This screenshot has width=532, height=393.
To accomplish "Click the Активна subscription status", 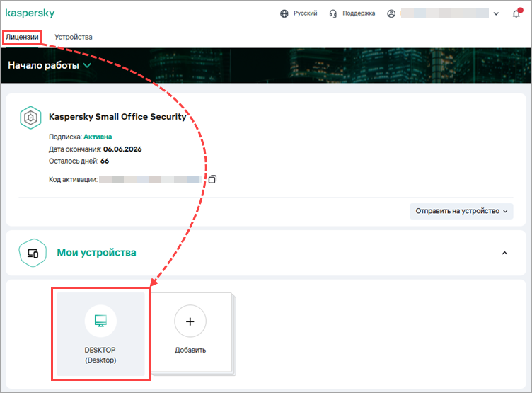I will (98, 137).
